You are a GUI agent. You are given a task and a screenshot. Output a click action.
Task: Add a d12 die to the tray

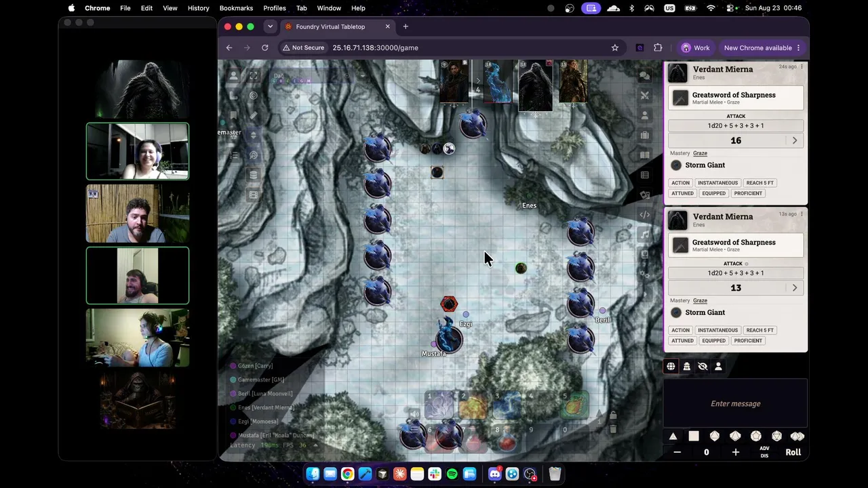pyautogui.click(x=756, y=436)
